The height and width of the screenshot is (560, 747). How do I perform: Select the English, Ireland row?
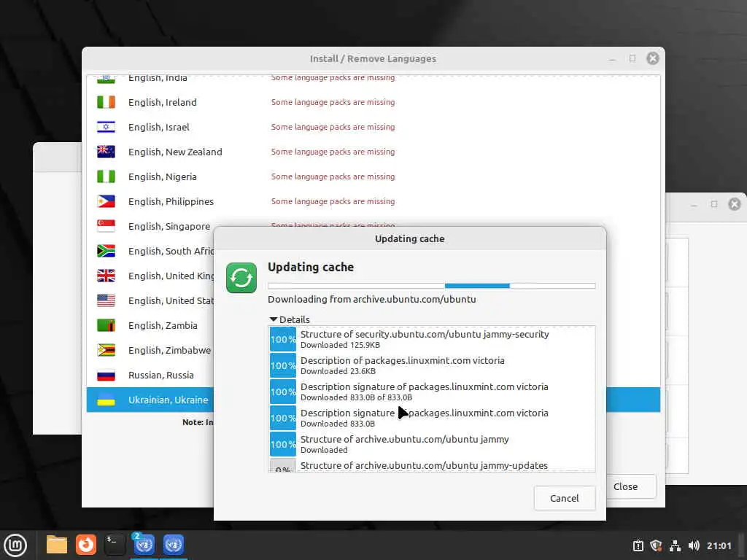(373, 102)
